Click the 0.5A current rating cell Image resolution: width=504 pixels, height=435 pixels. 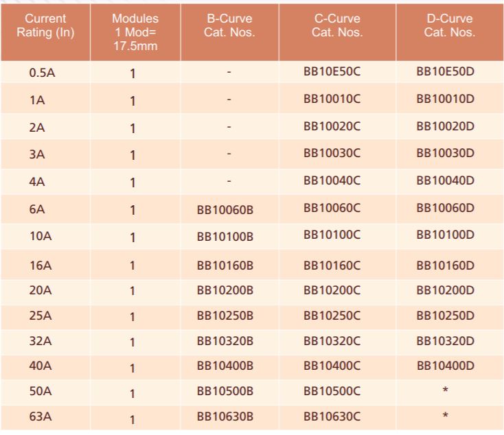click(42, 73)
